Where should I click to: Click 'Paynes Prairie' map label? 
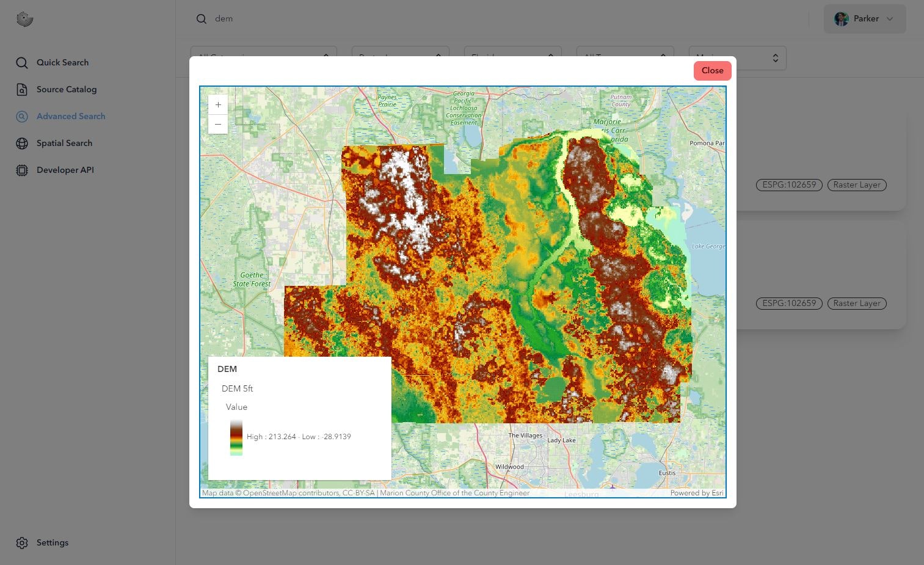(387, 101)
